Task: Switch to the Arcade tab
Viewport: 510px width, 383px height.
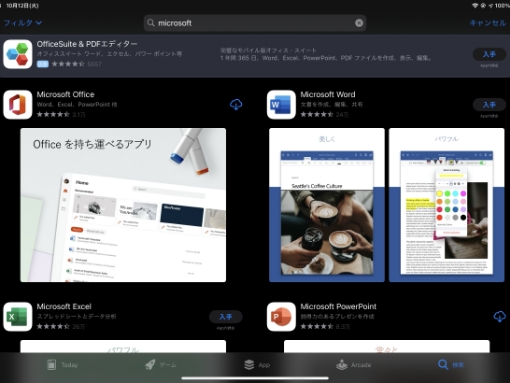Action: coord(353,365)
